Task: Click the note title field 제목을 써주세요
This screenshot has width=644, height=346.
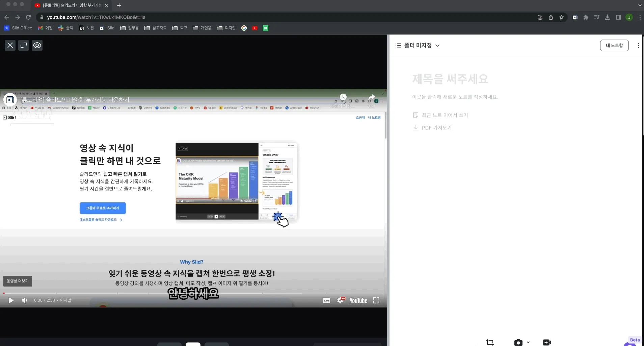Action: (x=450, y=79)
